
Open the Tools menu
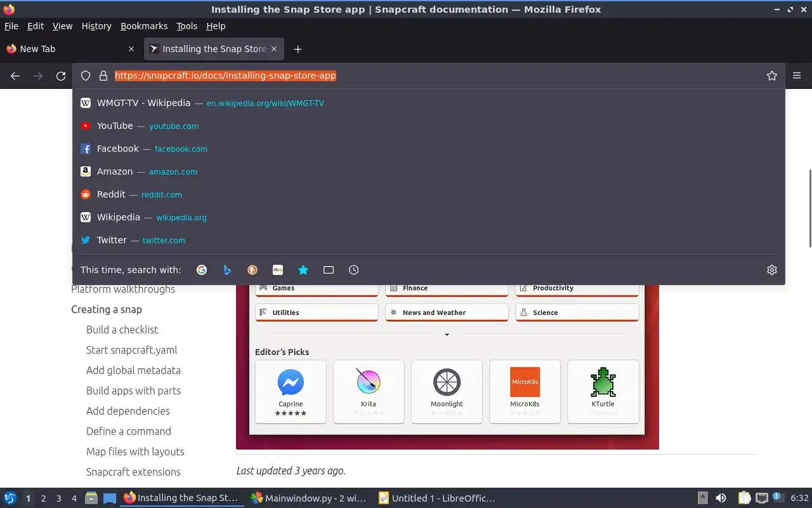pos(187,26)
